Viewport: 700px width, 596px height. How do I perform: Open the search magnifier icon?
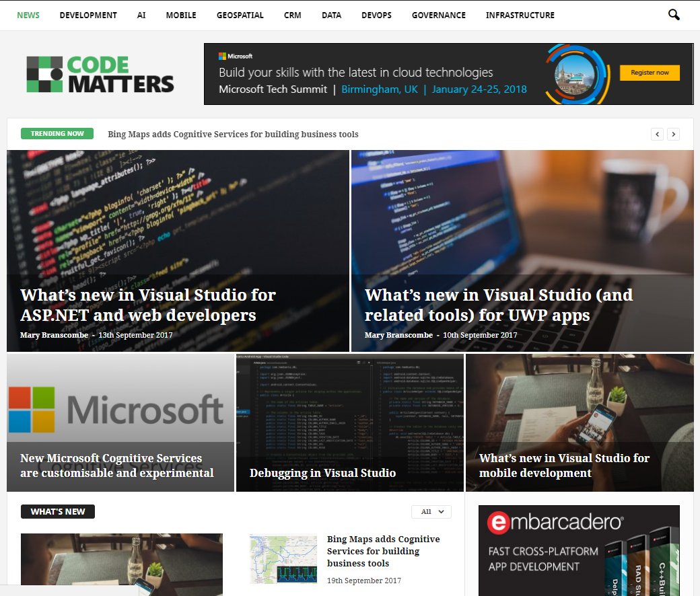pyautogui.click(x=674, y=15)
